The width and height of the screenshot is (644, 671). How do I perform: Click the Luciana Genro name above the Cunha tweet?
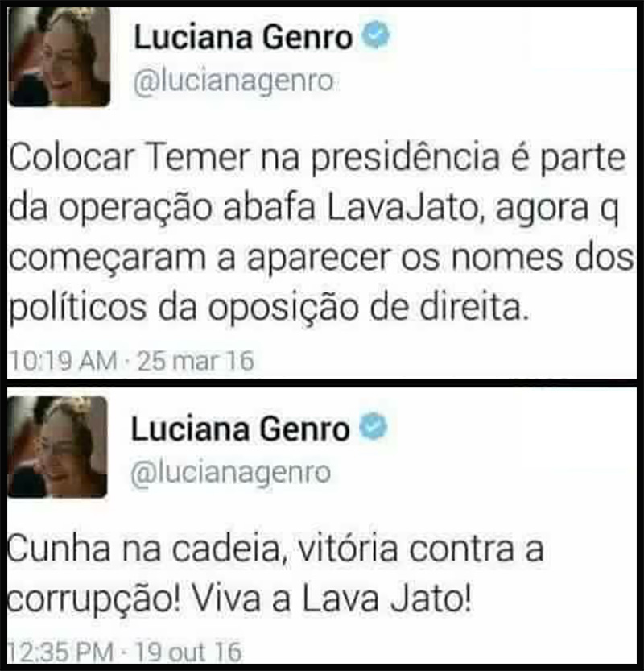pos(241,429)
